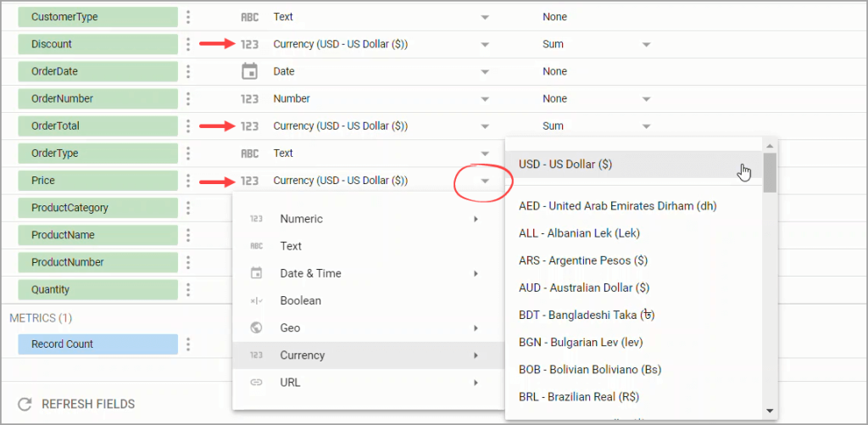Click the 123 type icon for Discount
The width and height of the screenshot is (868, 425).
(x=250, y=44)
